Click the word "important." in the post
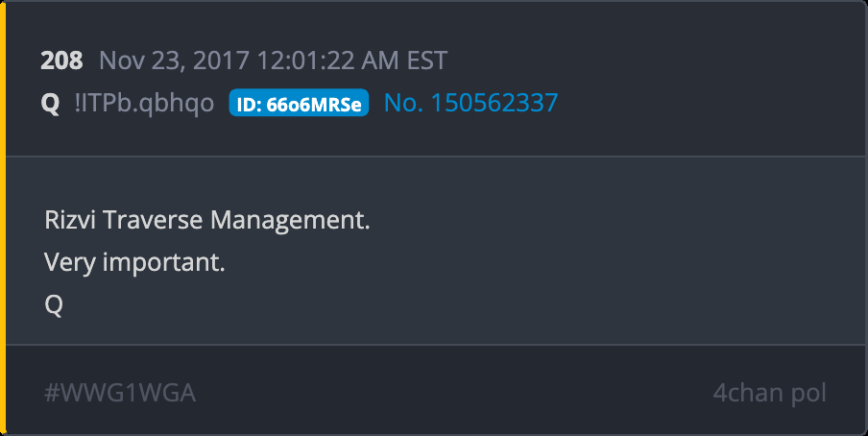Screen dimensions: 868x436 164,262
